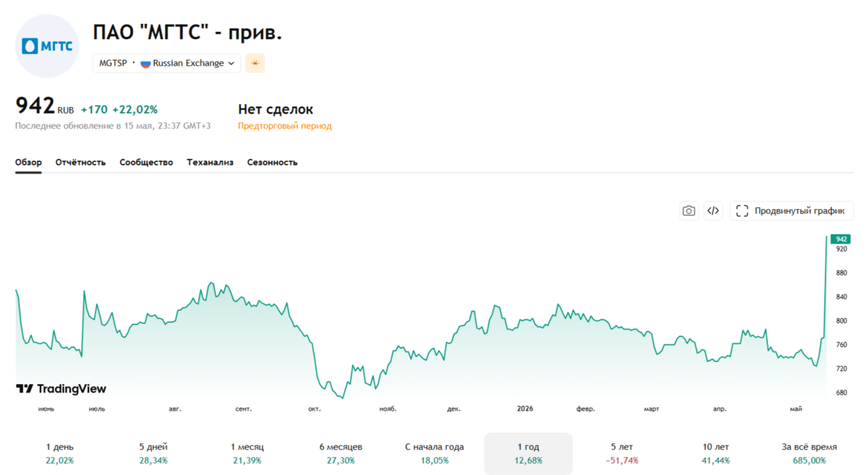The image size is (868, 475).
Task: Select the За всё время range
Action: click(809, 453)
